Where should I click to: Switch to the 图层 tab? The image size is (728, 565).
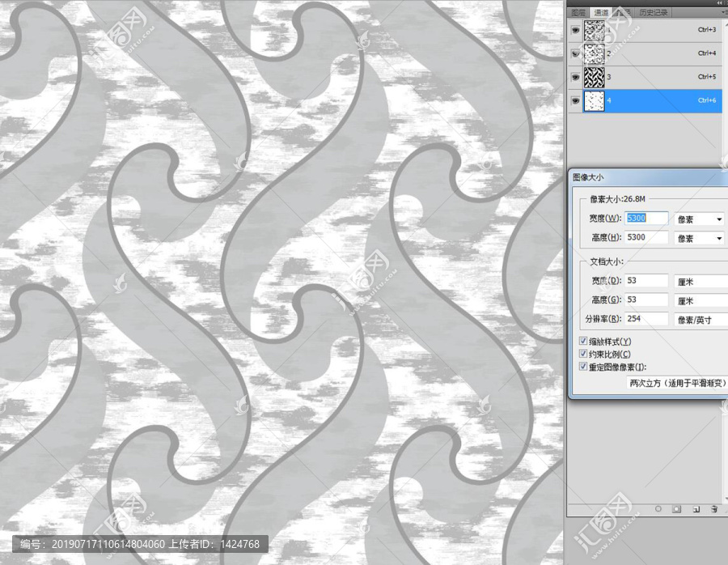[578, 12]
